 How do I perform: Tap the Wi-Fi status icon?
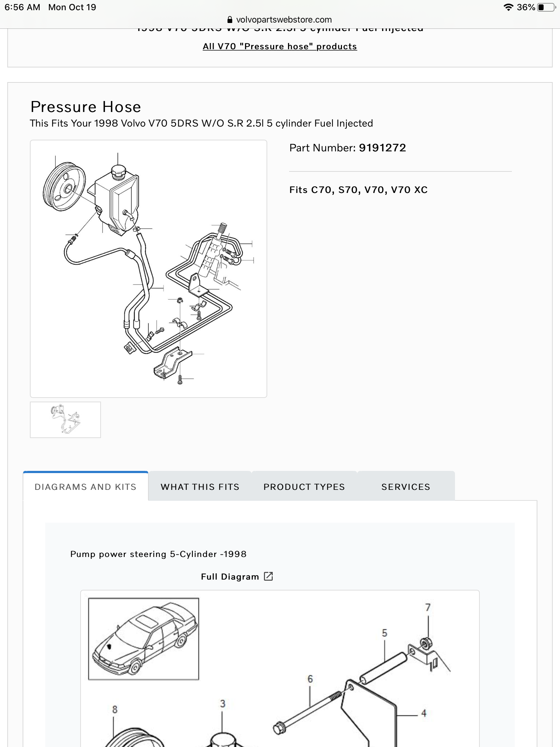(508, 7)
